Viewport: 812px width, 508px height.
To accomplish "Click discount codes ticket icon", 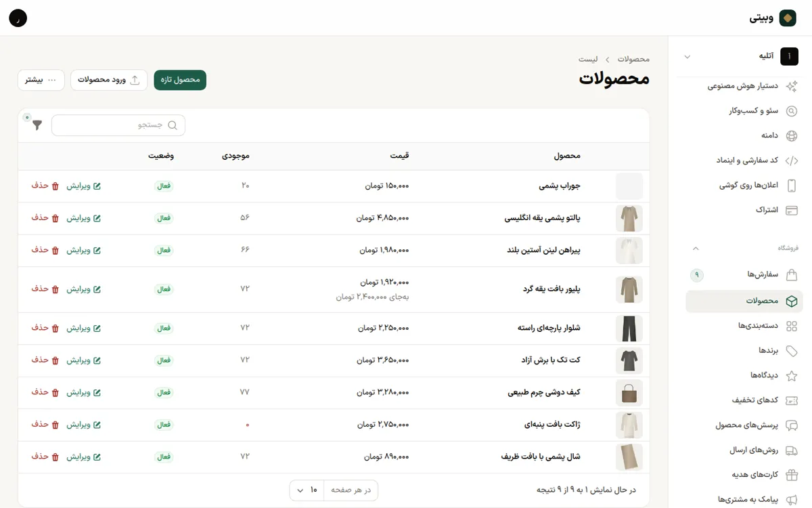I will click(791, 400).
